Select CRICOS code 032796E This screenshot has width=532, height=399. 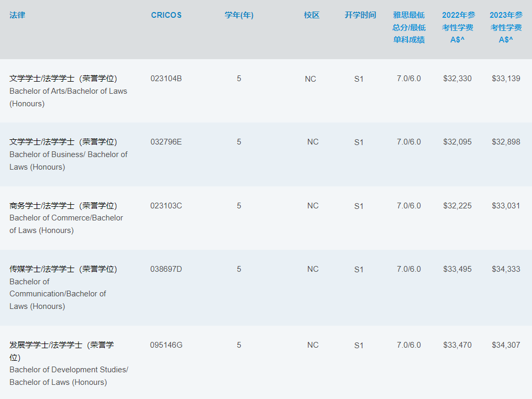tap(167, 142)
